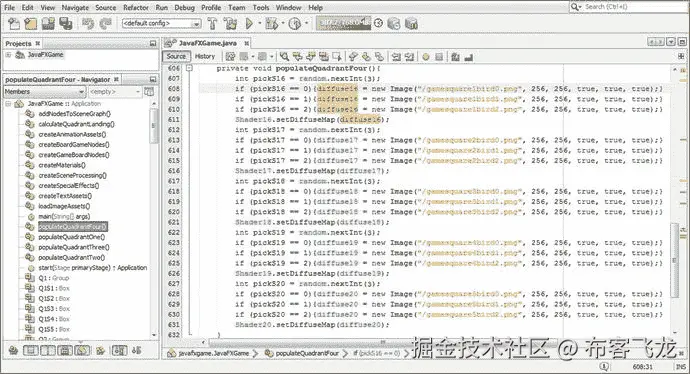Go to next bookmark icon
The width and height of the screenshot is (690, 374).
click(x=366, y=56)
